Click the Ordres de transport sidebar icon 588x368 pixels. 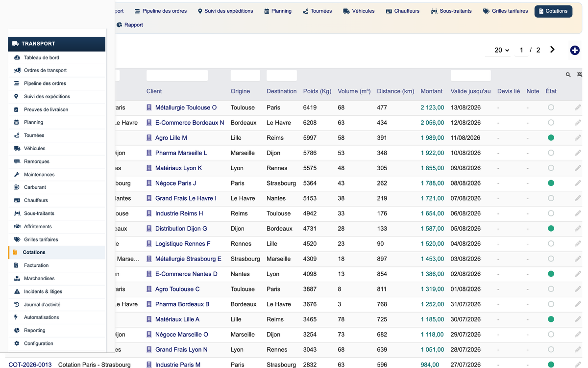coord(17,70)
